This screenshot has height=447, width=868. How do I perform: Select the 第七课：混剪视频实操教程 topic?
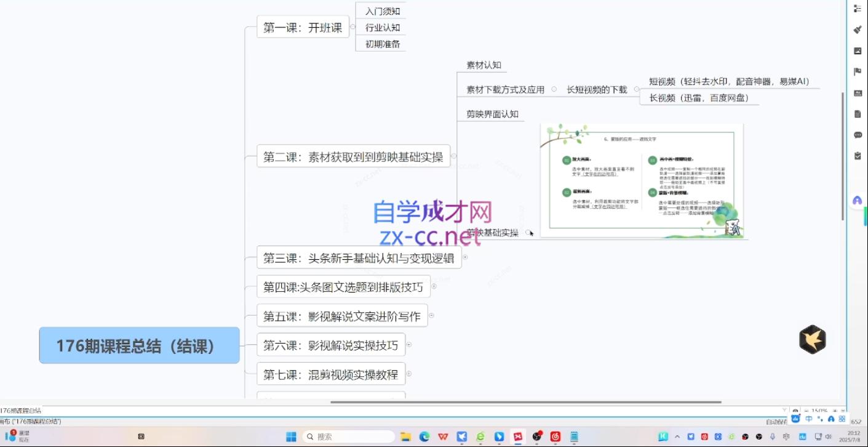click(x=331, y=374)
